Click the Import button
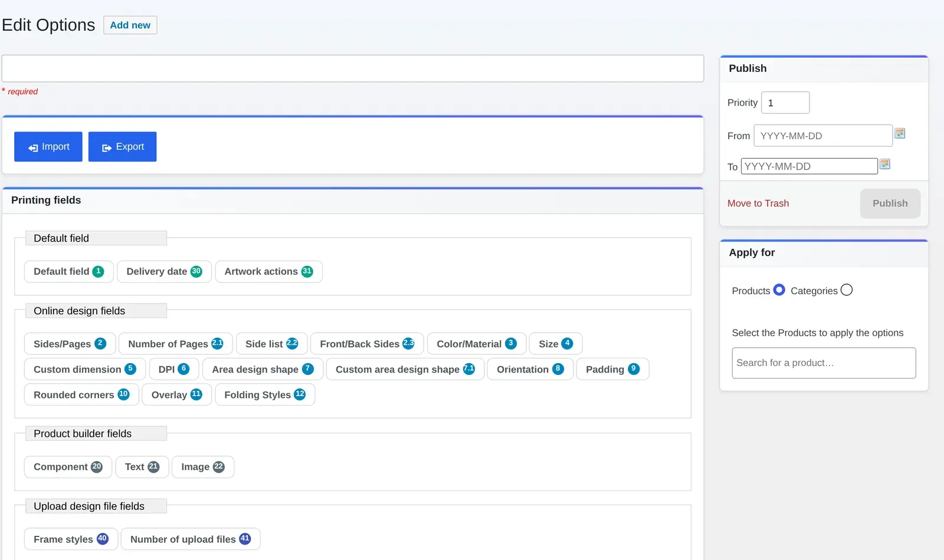 coord(48,147)
